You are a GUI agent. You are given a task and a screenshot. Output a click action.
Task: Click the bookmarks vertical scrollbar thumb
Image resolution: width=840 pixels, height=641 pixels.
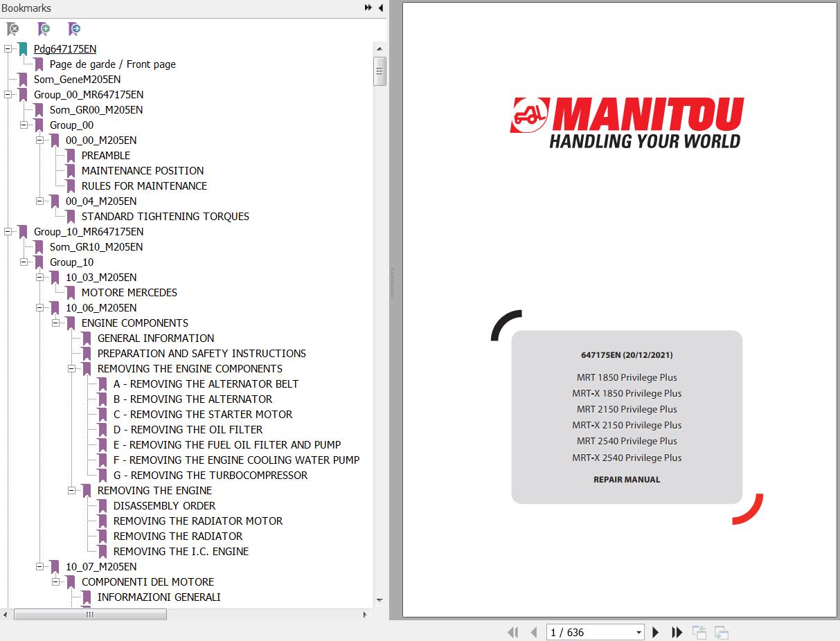(x=379, y=71)
